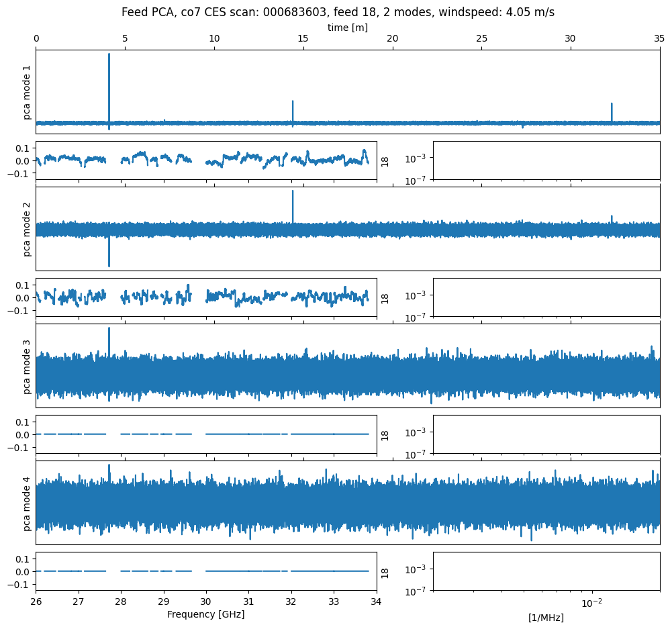Viewport: 672px width, 629px height.
Task: Click the '[1/MHz]' axis label
Action: (x=546, y=618)
